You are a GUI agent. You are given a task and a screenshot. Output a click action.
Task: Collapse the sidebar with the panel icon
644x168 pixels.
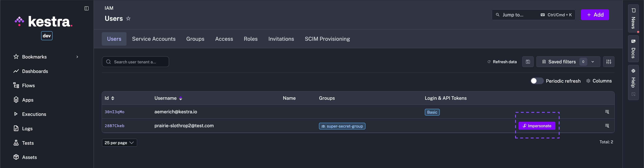87,9
